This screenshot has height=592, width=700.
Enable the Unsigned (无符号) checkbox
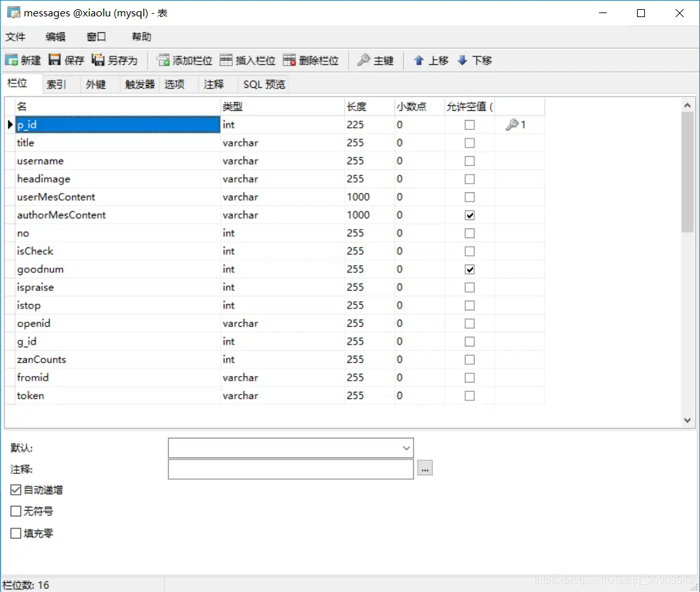pos(16,511)
